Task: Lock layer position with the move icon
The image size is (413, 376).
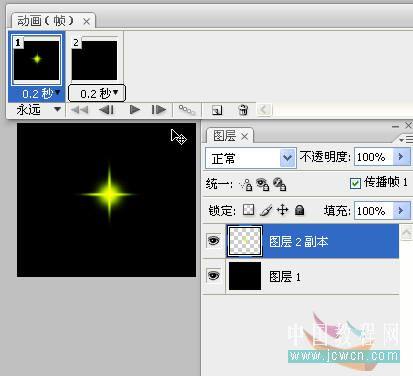Action: tap(282, 210)
